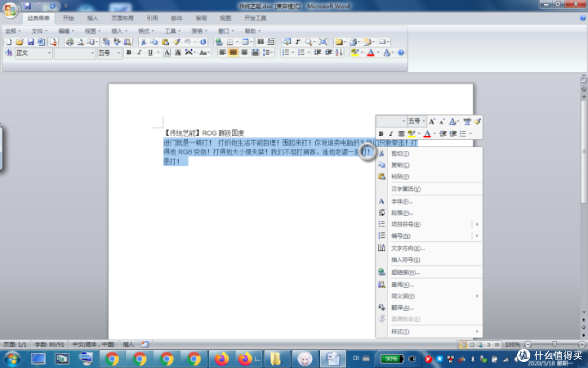Click the Columns icon in the top toolbar
588x368 pixels.
click(260, 41)
